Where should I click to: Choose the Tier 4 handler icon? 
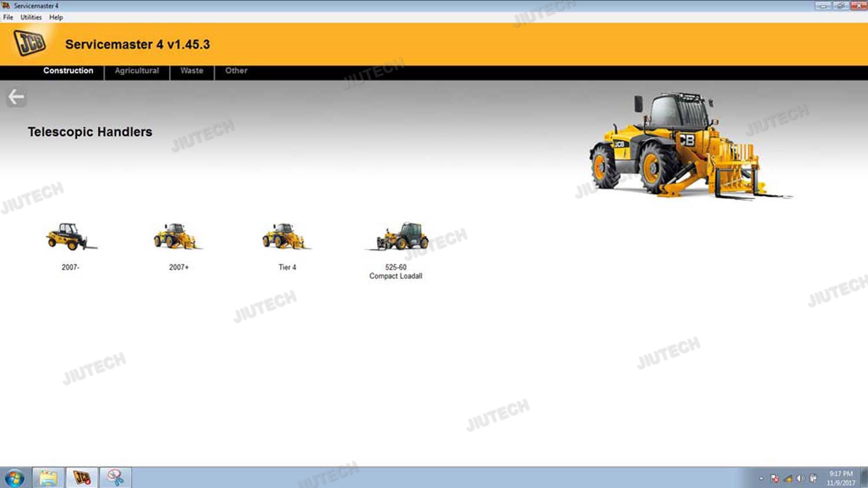click(x=286, y=237)
